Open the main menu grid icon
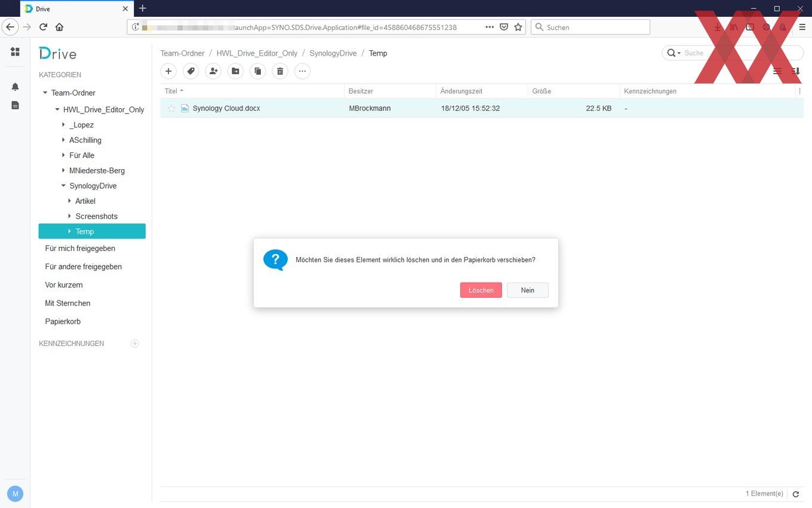Viewport: 812px width, 508px height. click(15, 52)
